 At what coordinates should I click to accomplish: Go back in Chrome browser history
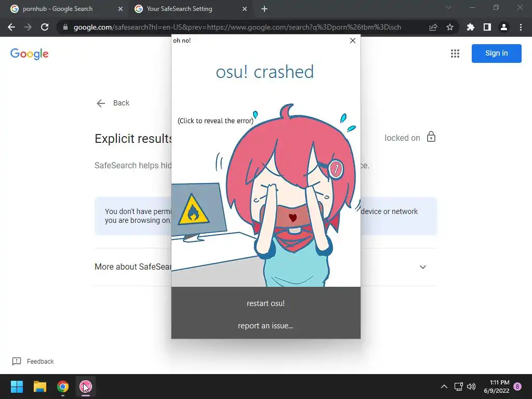pos(11,27)
